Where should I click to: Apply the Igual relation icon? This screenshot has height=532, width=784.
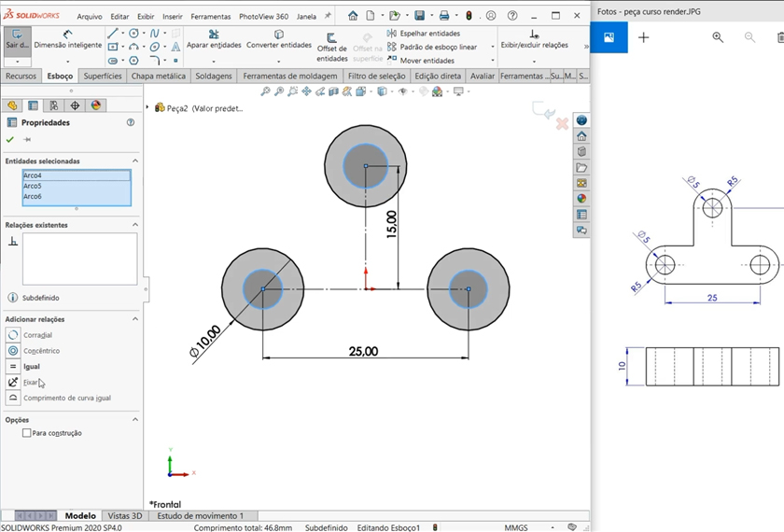(13, 367)
